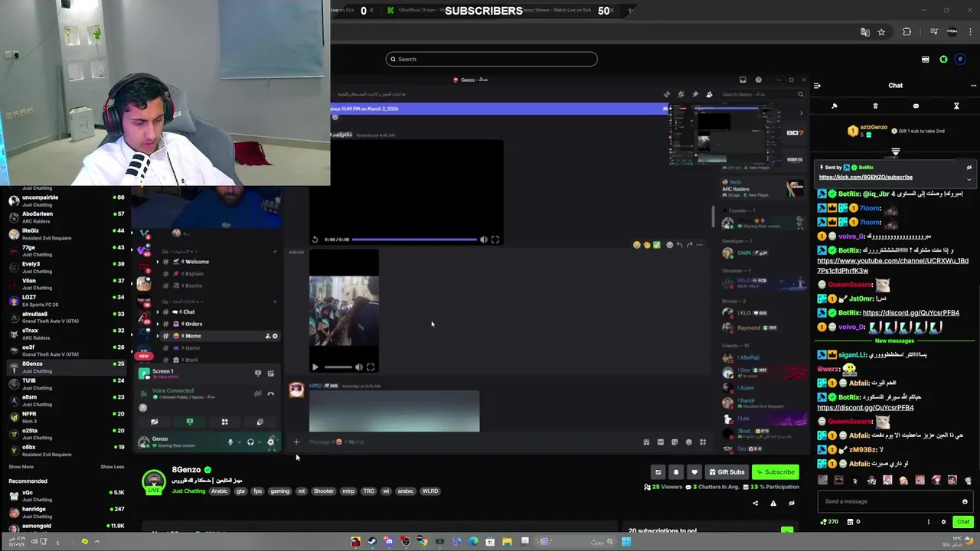Screen dimensions: 980x551
Task: Collapse the chat panel with the arrow icon
Action: (x=817, y=86)
